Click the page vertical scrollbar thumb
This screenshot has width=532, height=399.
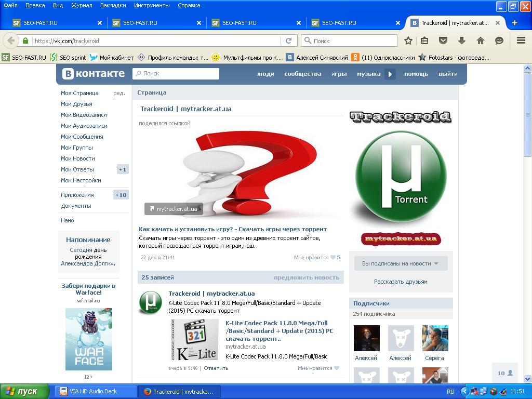coord(527,115)
